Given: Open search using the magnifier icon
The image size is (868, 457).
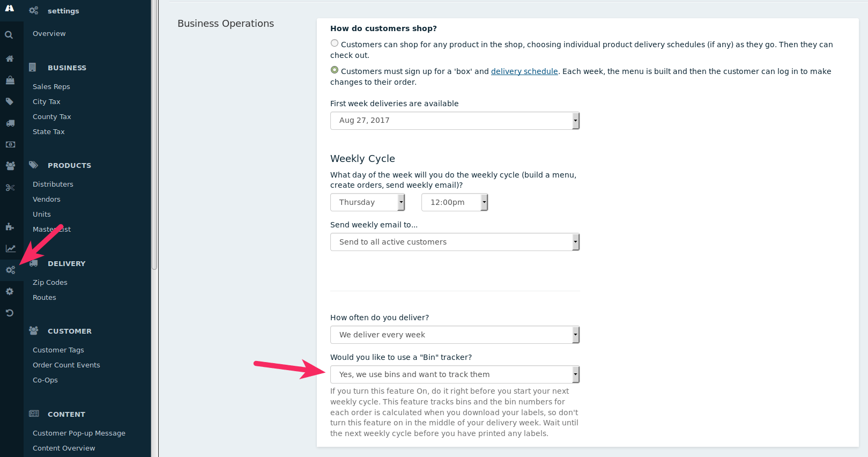Looking at the screenshot, I should (x=10, y=34).
